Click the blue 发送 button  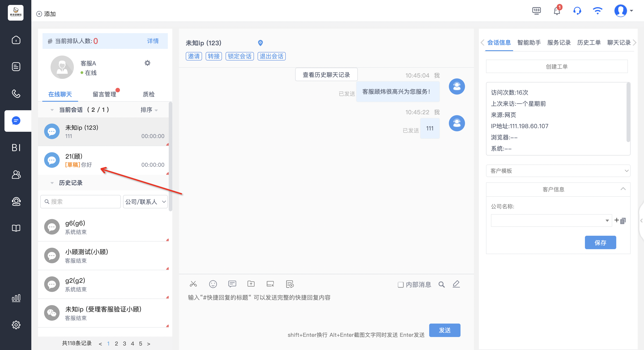pos(444,330)
